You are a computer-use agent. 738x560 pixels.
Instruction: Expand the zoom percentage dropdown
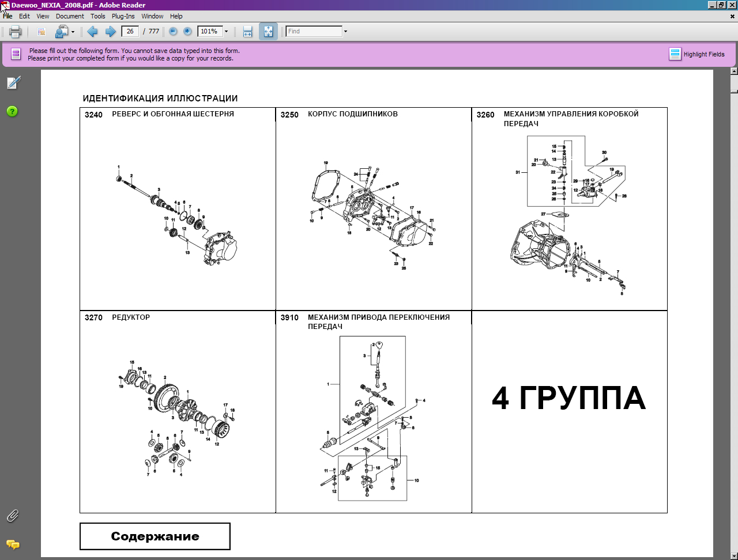[226, 32]
